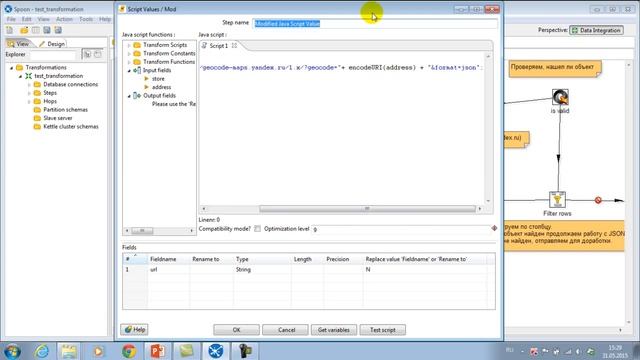Click the is valid step icon on canvas
Viewport: 640px width, 360px height.
click(560, 97)
